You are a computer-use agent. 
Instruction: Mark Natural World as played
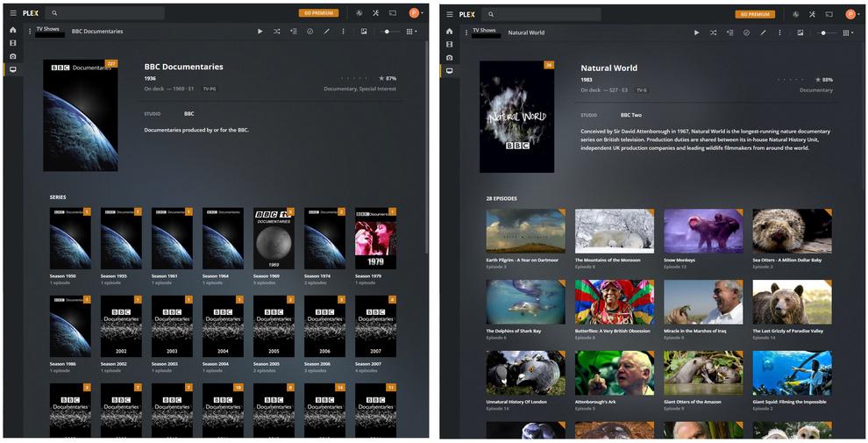(x=746, y=32)
